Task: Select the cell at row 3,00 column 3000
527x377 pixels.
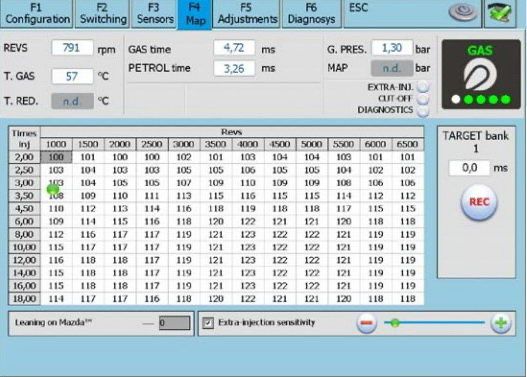Action: (x=184, y=183)
